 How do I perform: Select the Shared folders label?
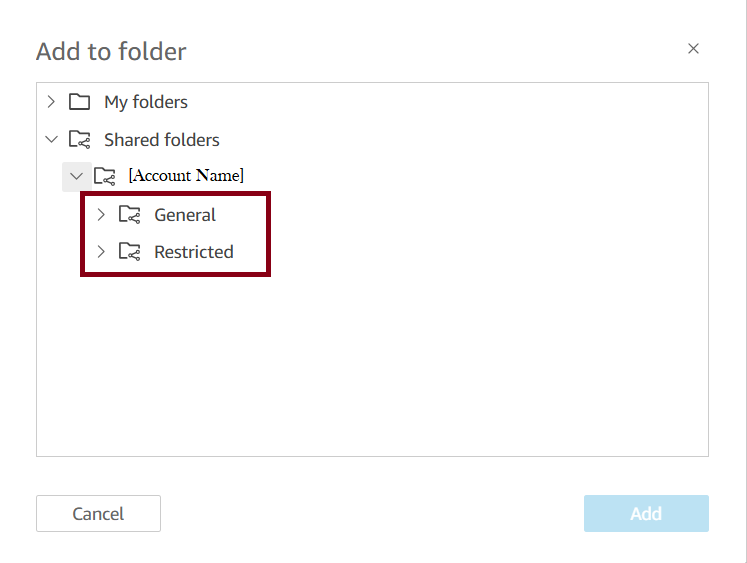tap(162, 140)
